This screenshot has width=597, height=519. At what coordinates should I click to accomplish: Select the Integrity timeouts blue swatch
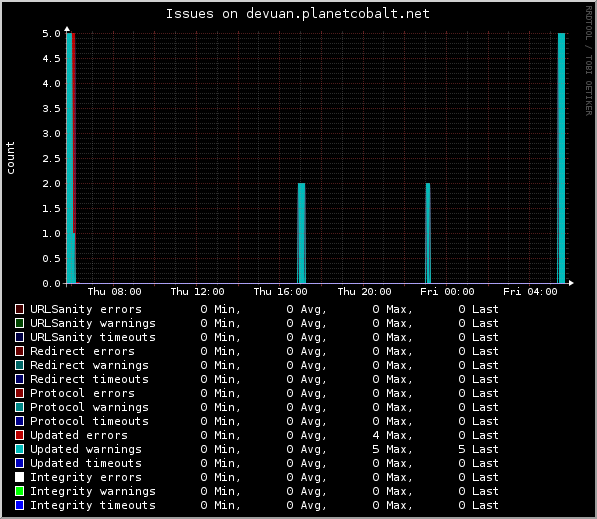pyautogui.click(x=19, y=505)
